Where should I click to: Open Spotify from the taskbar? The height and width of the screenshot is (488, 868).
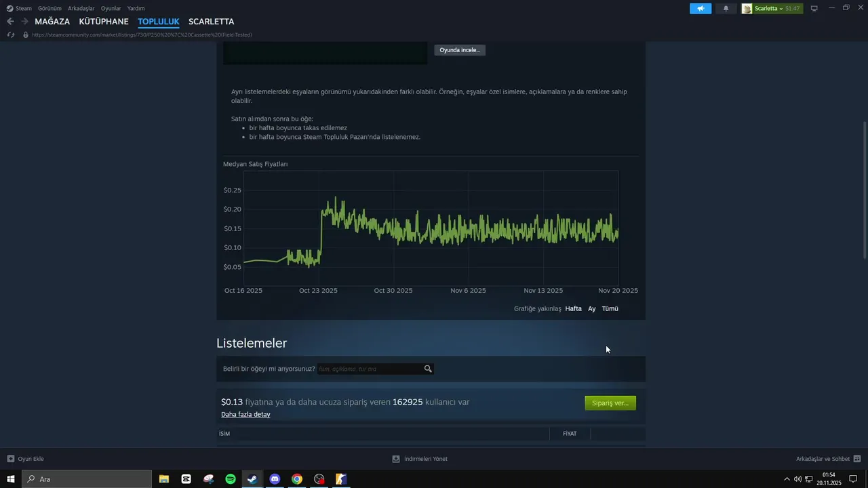(x=231, y=479)
